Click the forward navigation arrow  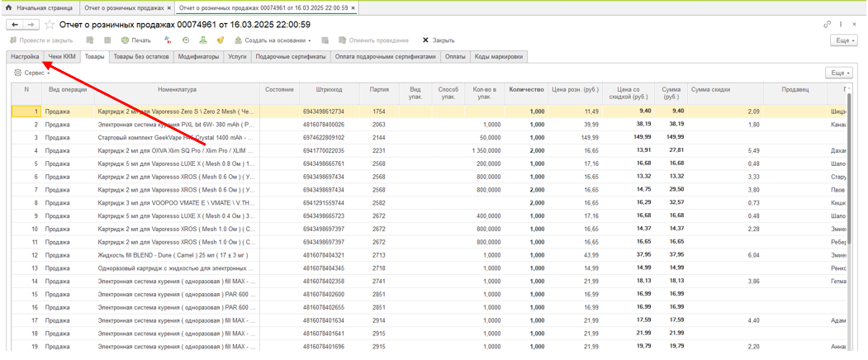click(x=31, y=25)
